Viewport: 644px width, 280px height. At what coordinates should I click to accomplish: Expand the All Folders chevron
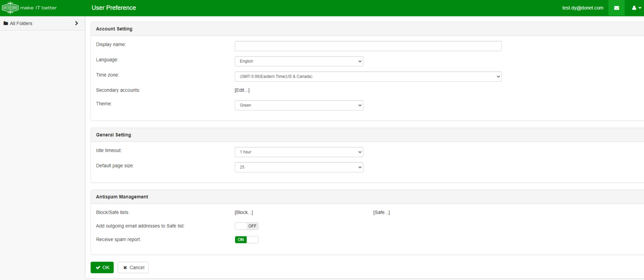[x=76, y=23]
